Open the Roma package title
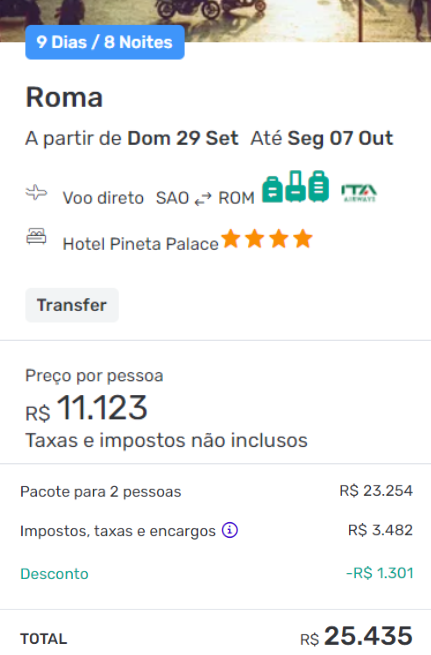The width and height of the screenshot is (431, 655). [64, 97]
